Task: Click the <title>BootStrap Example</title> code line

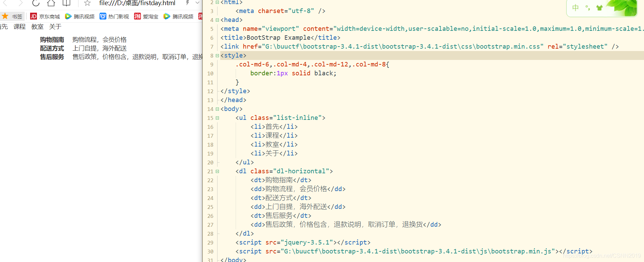Action: point(280,38)
